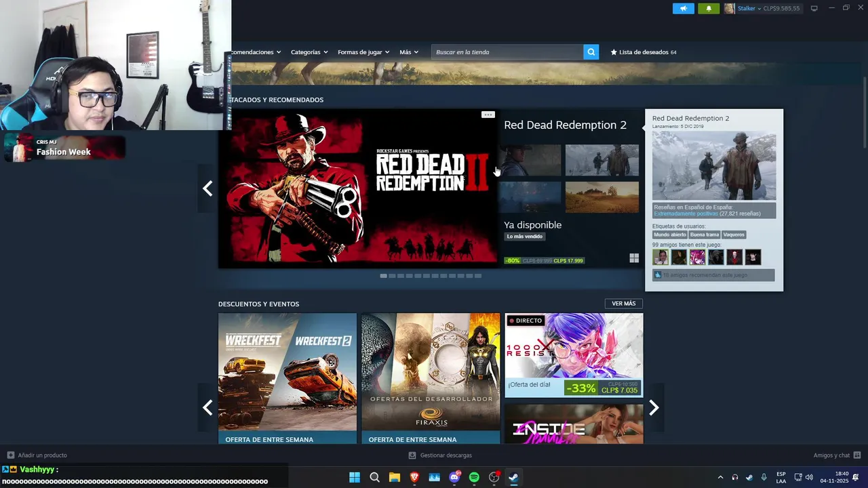868x488 pixels.
Task: Click the first friend avatar in the hover panel
Action: coord(660,257)
